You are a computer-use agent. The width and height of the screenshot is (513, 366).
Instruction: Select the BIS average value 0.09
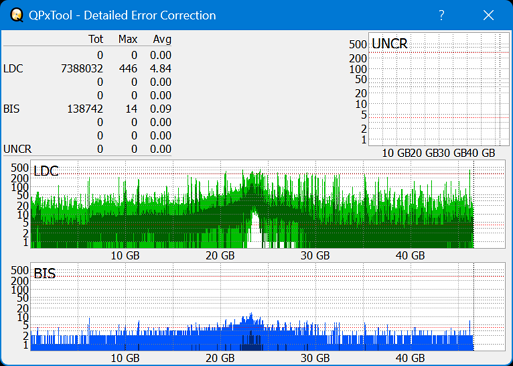click(161, 109)
